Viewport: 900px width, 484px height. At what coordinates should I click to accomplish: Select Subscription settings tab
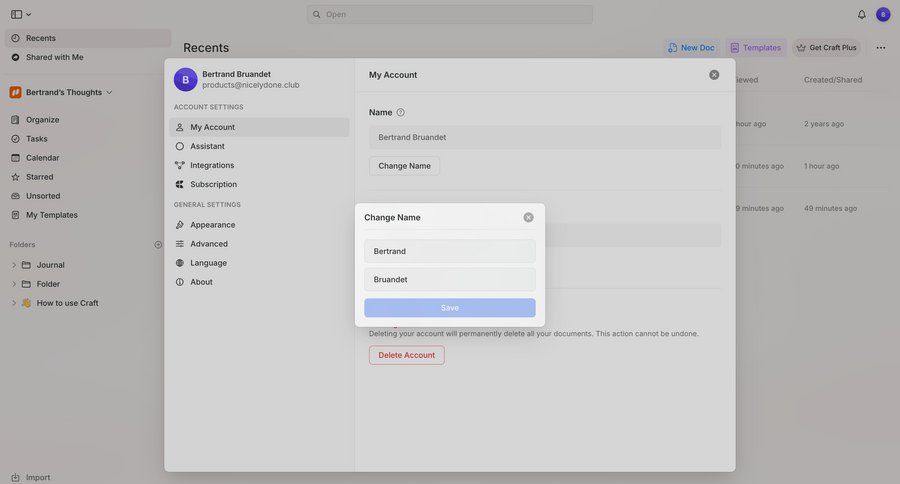point(259,184)
